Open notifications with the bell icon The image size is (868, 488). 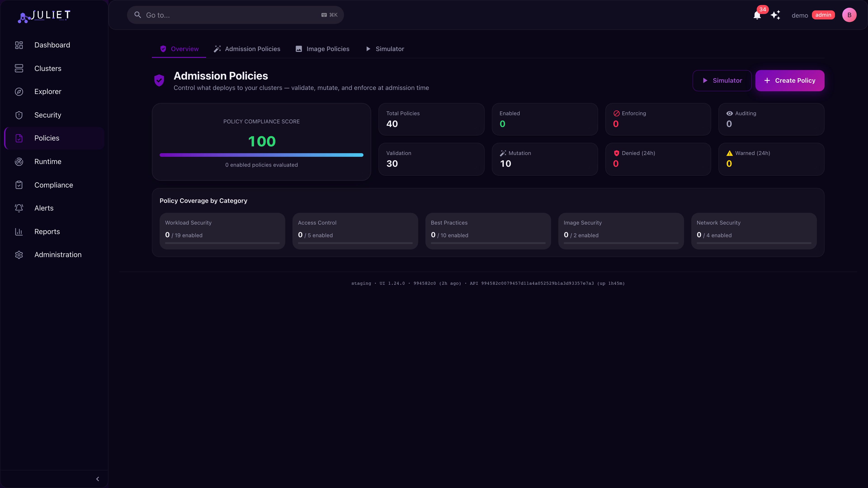point(757,15)
